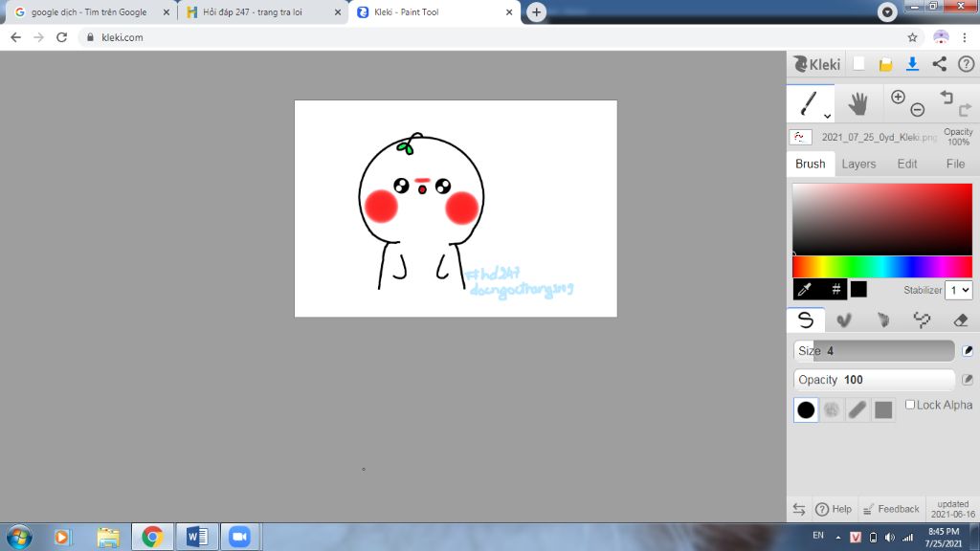Image resolution: width=980 pixels, height=551 pixels.
Task: Click the Kleki logo
Action: coord(817,64)
